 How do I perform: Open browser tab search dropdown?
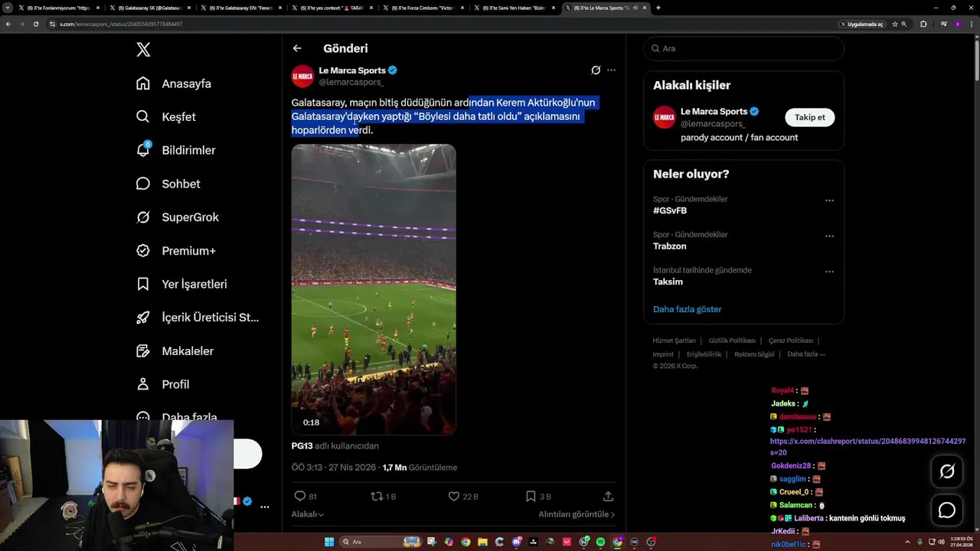[x=8, y=8]
